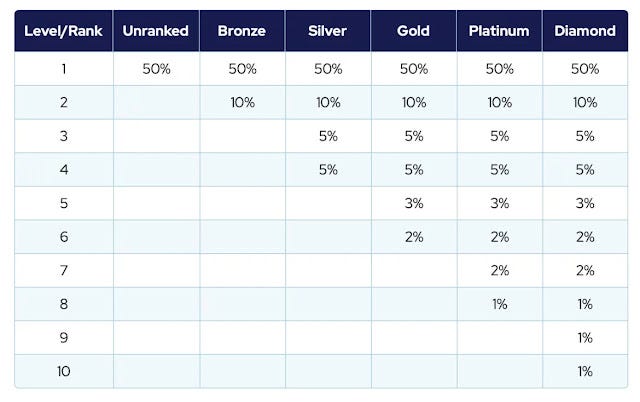Select Gold's 3% cell in level 5

(x=414, y=203)
